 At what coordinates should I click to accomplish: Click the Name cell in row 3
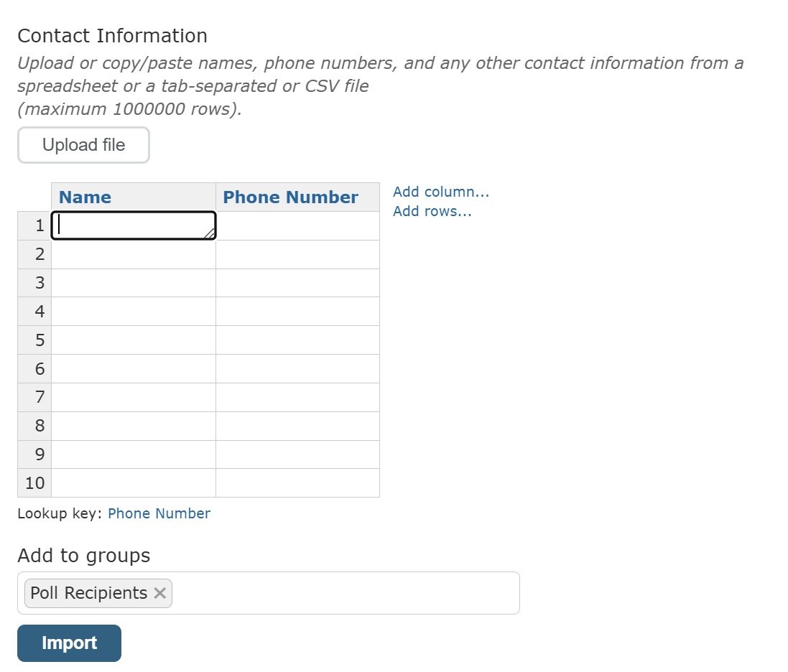point(134,283)
